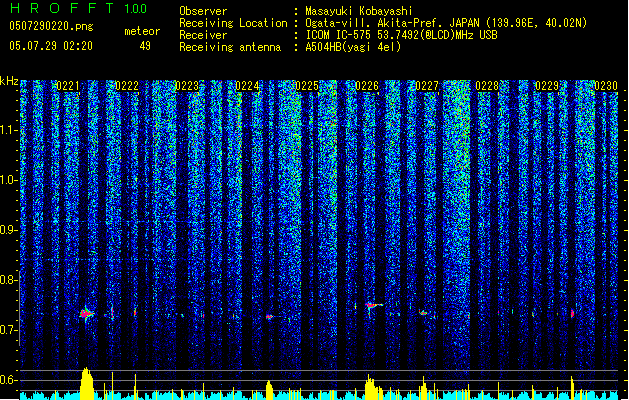Click the timestamp 05.07.29 02:20
Image resolution: width=629 pixels, height=400 pixels.
[51, 46]
